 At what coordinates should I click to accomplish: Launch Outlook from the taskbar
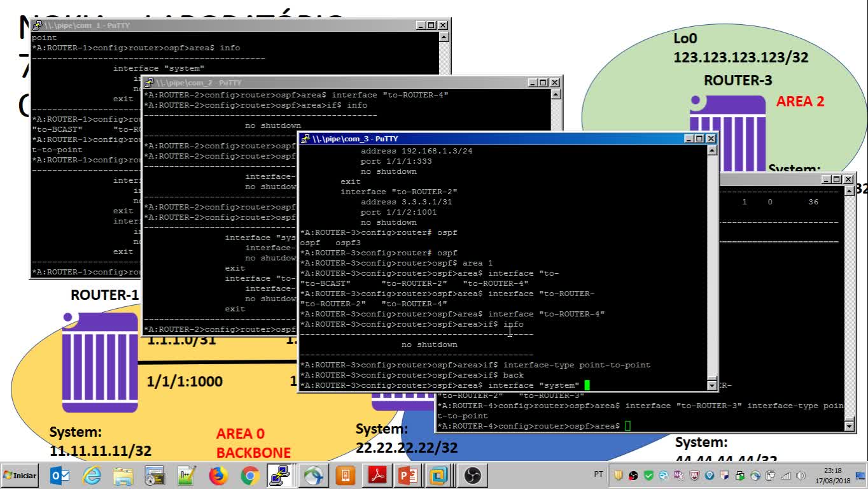tap(60, 475)
